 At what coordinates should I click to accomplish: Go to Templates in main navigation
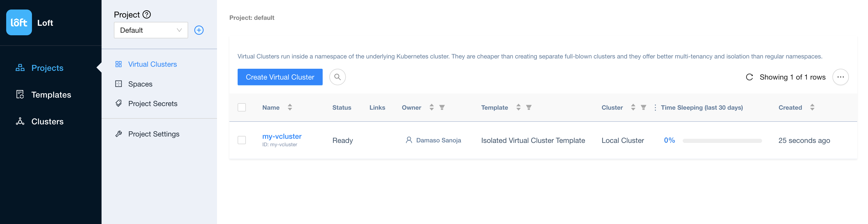pyautogui.click(x=51, y=95)
